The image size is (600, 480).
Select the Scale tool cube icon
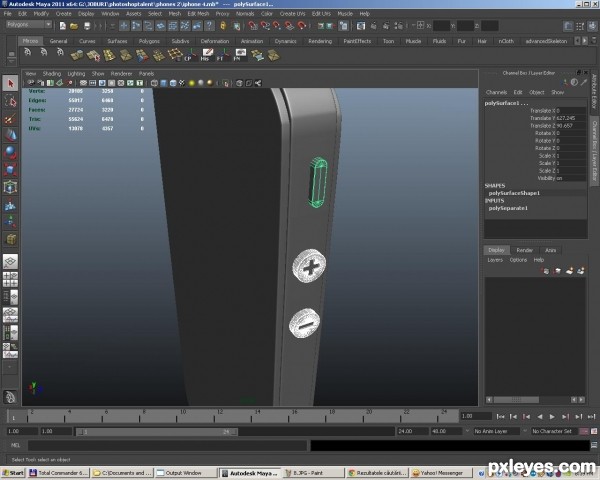pos(10,170)
